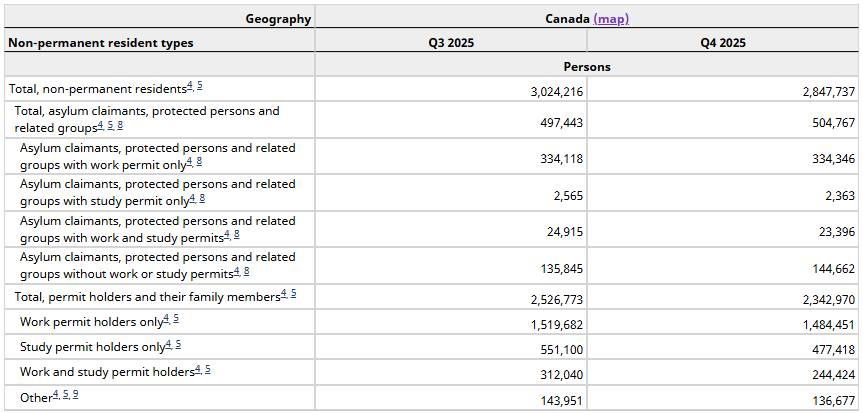The height and width of the screenshot is (413, 863).
Task: Select the Study permit holders only row label
Action: tap(92, 347)
